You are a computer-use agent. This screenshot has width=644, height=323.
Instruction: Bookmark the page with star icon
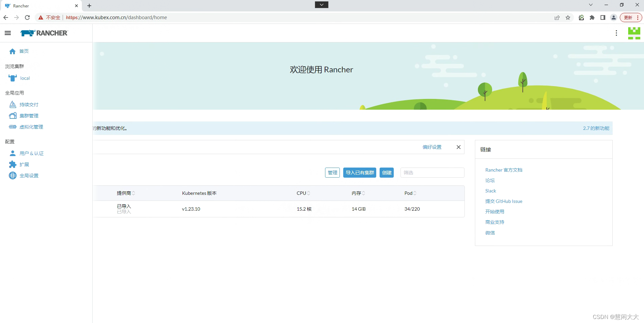pos(568,17)
